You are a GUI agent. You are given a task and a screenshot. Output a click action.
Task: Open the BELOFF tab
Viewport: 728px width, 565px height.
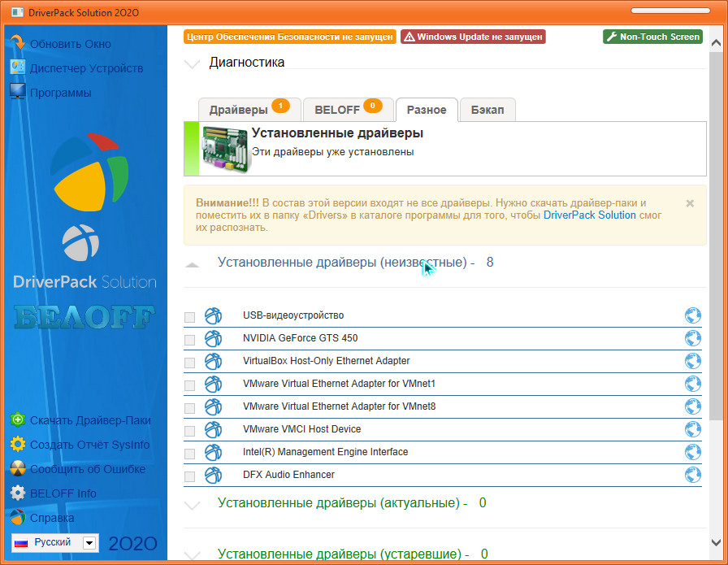(349, 110)
